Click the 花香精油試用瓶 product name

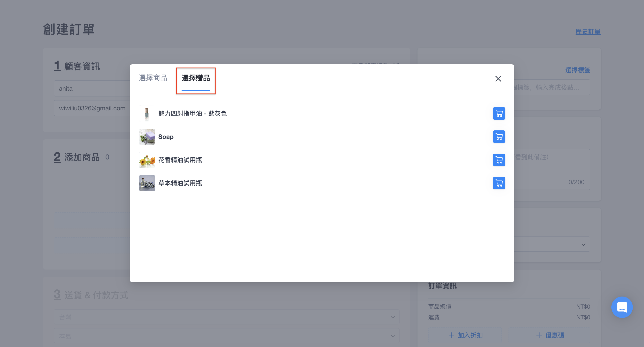[180, 160]
